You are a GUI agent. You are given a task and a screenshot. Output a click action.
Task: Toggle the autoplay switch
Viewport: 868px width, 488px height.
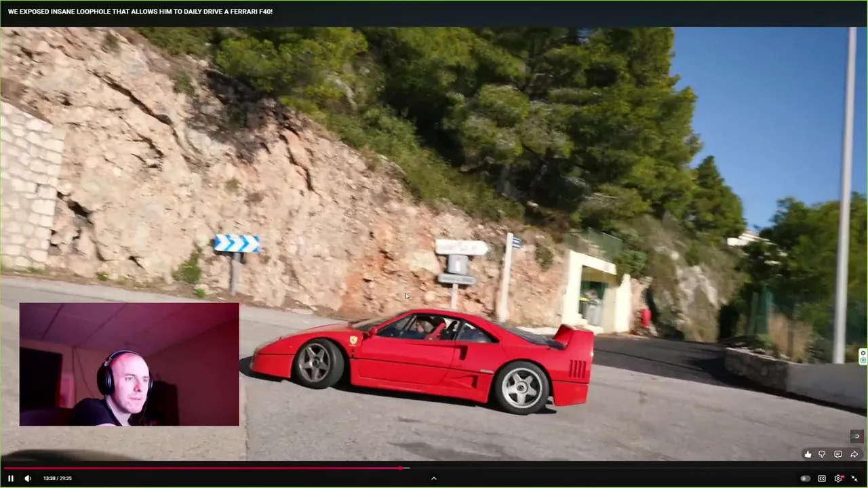[805, 479]
